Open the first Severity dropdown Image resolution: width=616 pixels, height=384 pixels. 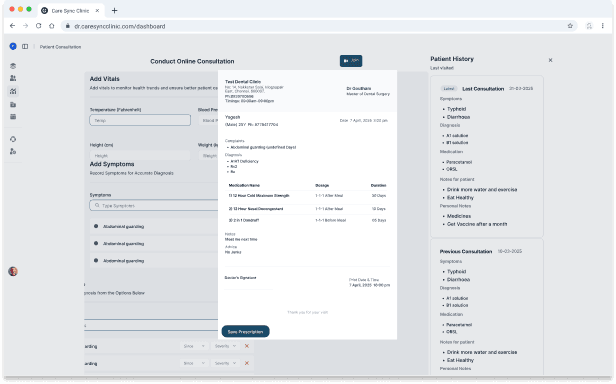point(225,346)
